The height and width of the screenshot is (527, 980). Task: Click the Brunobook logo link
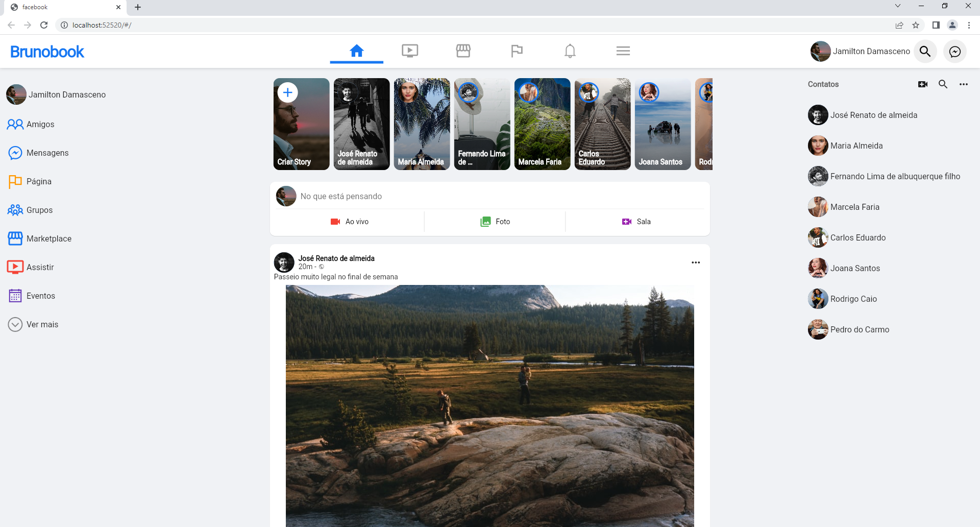[x=46, y=51]
